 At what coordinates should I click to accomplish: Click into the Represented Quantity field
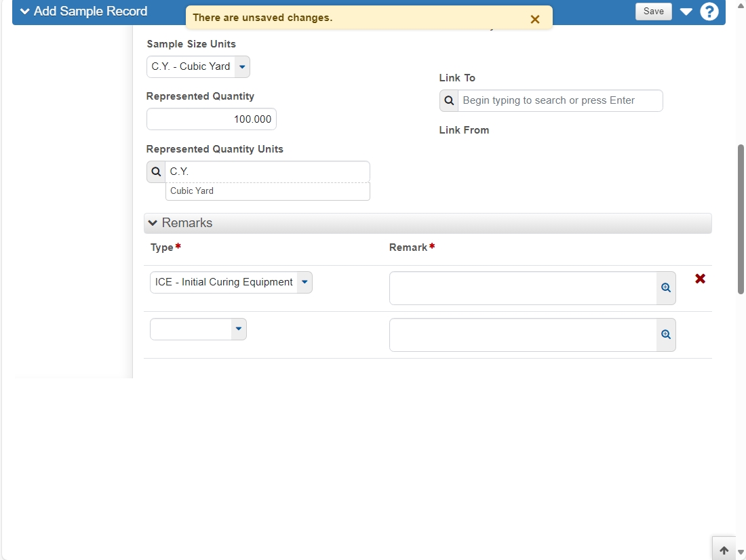coord(211,119)
